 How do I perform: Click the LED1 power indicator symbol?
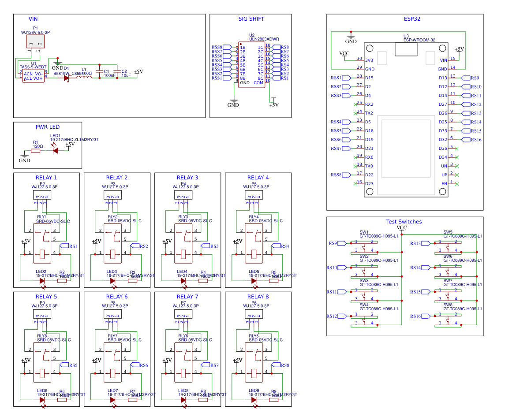click(x=55, y=150)
